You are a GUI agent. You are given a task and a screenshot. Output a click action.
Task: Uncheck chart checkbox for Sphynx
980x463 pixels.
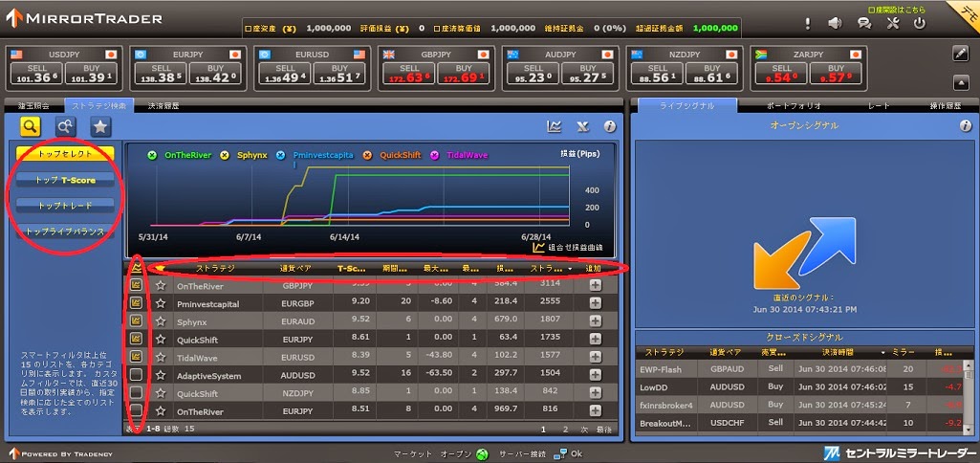[137, 321]
